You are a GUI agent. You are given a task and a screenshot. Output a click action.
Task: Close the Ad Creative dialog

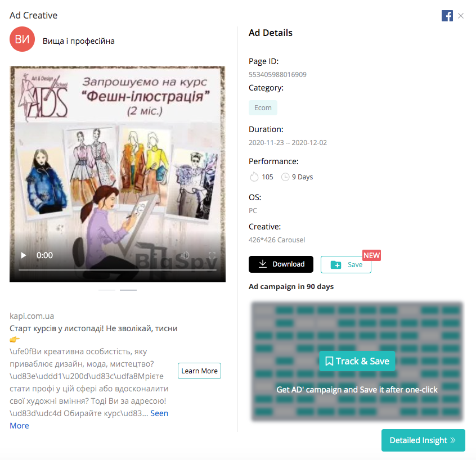coord(460,16)
